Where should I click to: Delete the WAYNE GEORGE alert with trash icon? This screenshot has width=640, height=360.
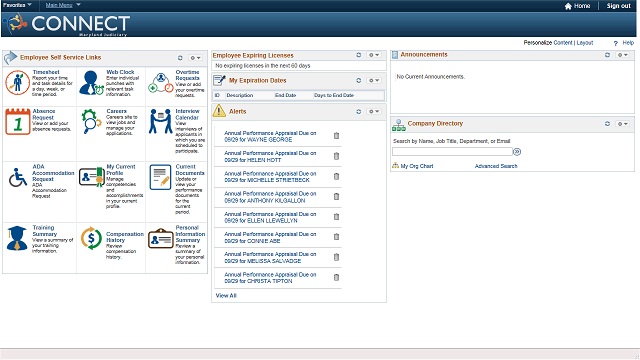pyautogui.click(x=336, y=136)
